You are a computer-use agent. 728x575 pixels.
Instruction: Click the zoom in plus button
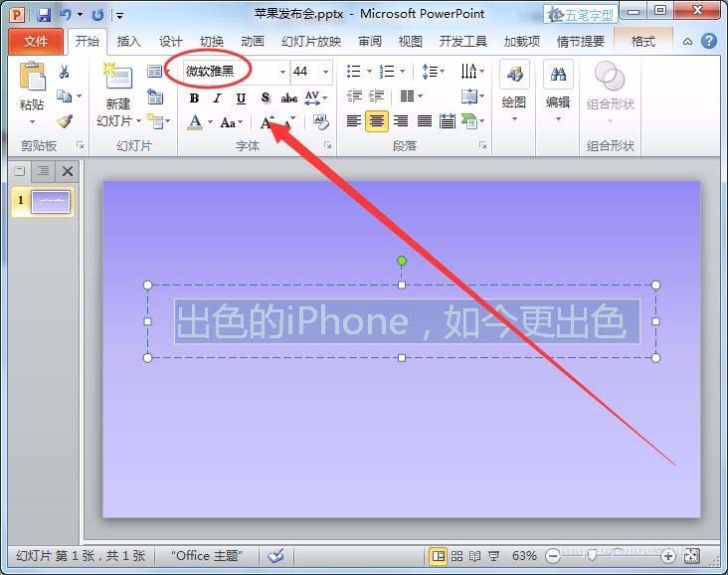[667, 556]
